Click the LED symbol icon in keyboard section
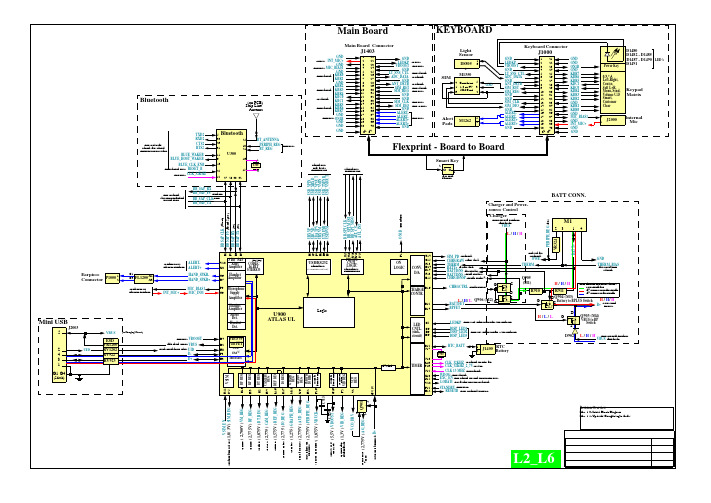Screen dimensions: 711x503 pos(613,55)
